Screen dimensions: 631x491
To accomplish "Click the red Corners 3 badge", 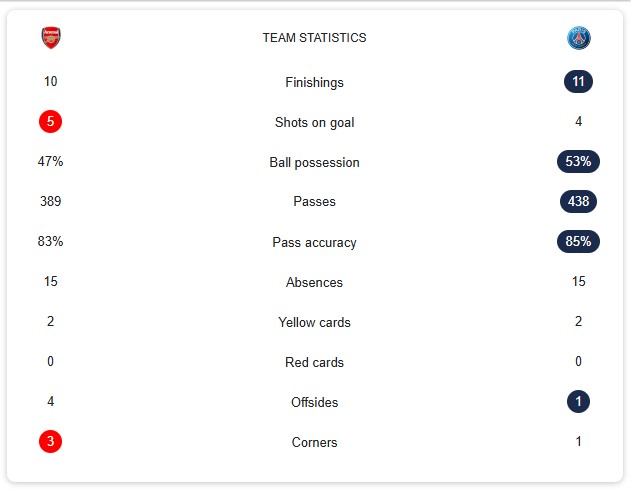I will click(x=50, y=441).
